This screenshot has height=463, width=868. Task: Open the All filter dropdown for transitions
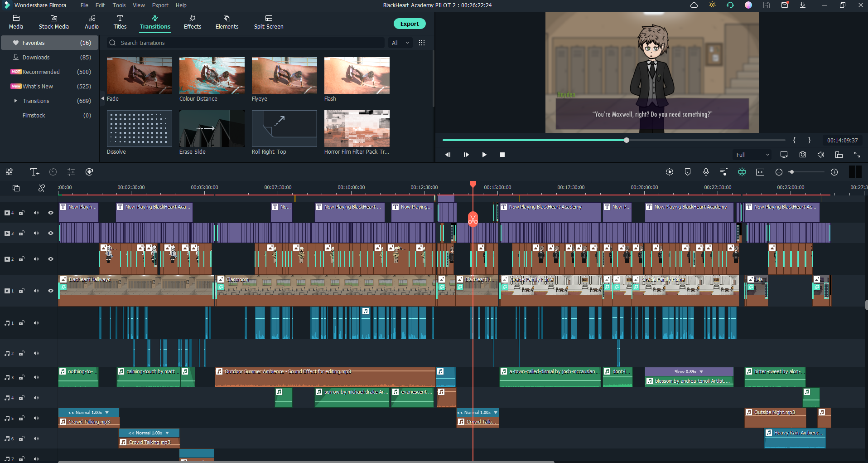[x=400, y=43]
